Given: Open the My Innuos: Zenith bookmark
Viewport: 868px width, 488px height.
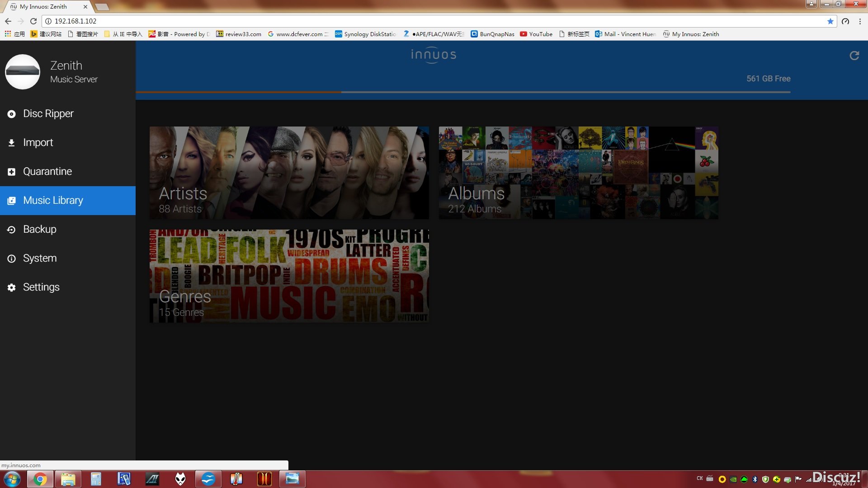Looking at the screenshot, I should tap(691, 34).
